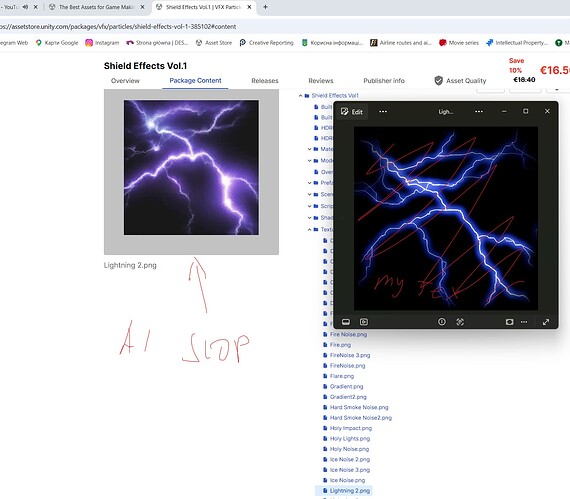Open a new browser tab
The image size is (570, 499).
[x=265, y=7]
